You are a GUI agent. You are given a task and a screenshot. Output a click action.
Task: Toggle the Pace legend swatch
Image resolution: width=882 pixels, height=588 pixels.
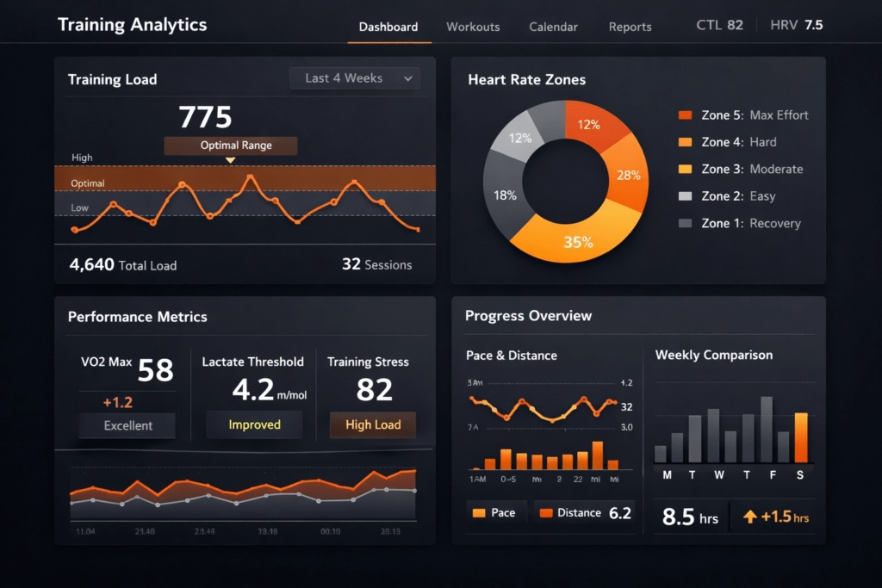(479, 513)
